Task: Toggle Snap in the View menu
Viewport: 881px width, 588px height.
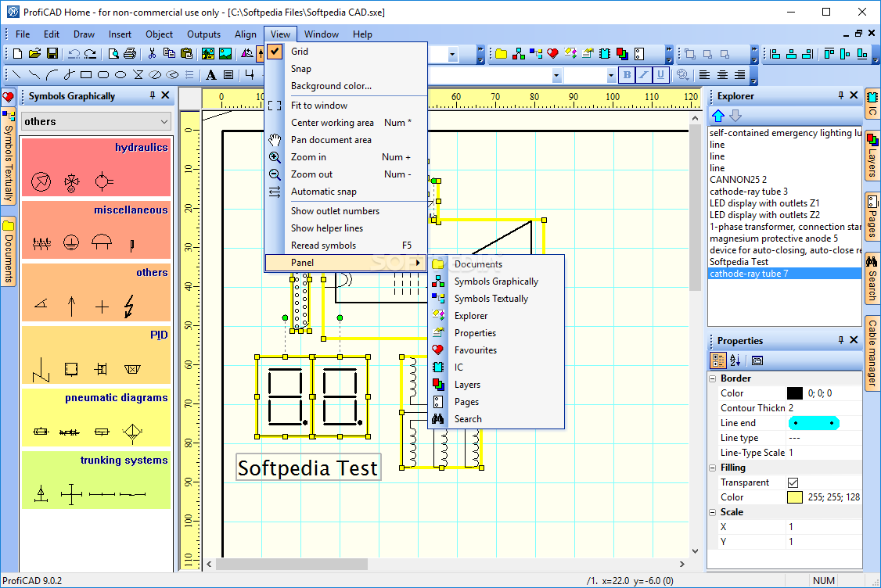Action: (x=345, y=69)
